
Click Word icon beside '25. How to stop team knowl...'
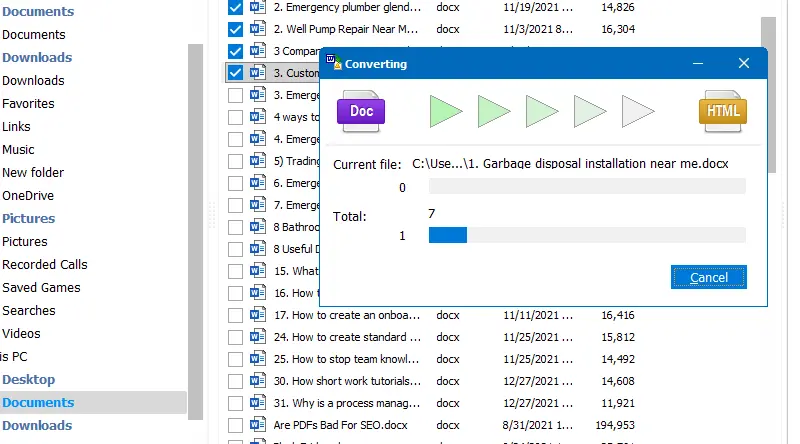tap(257, 359)
